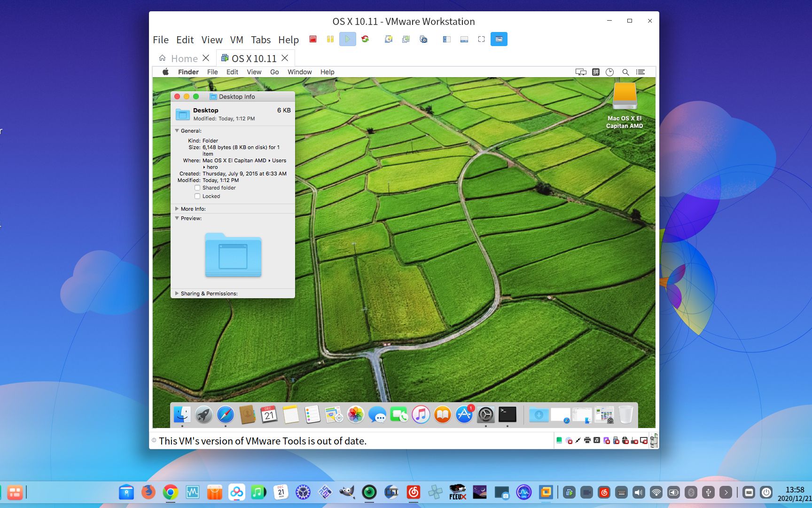Open the Finder Window menu

300,72
